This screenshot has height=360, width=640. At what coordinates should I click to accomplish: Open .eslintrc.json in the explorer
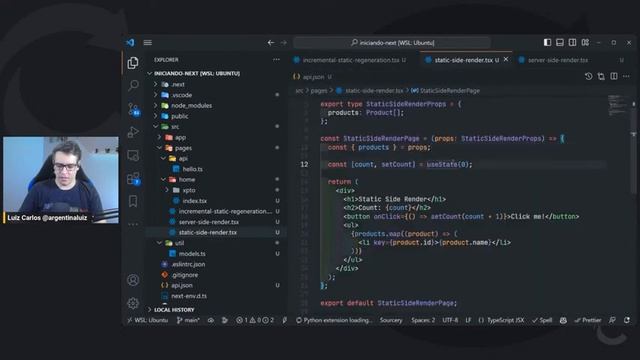[188, 264]
